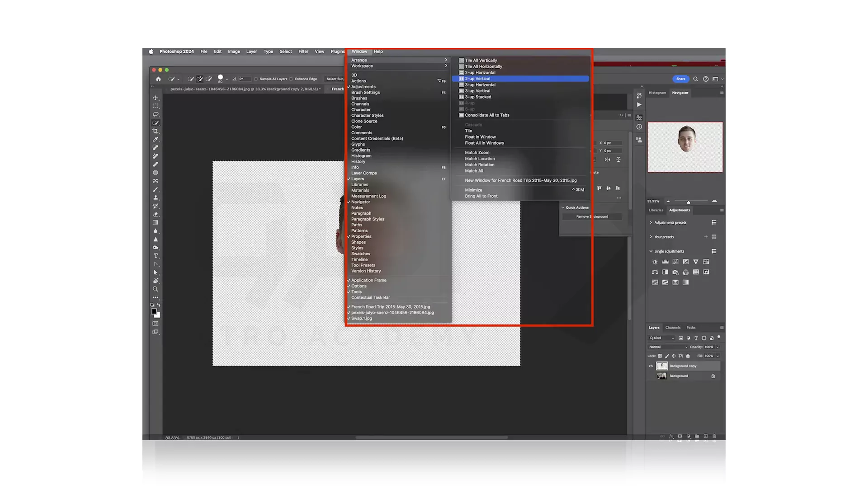Expand the Your presets section
The width and height of the screenshot is (868, 488).
(651, 237)
